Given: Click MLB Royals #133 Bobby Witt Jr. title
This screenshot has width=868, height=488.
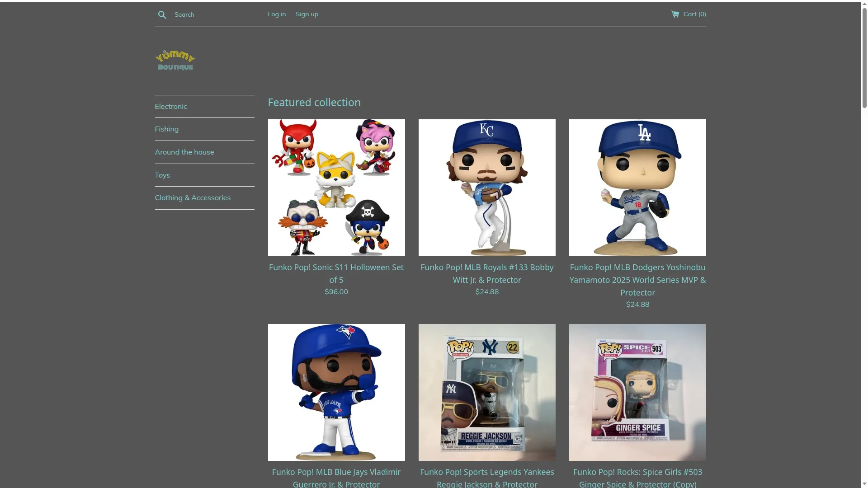Looking at the screenshot, I should [487, 273].
